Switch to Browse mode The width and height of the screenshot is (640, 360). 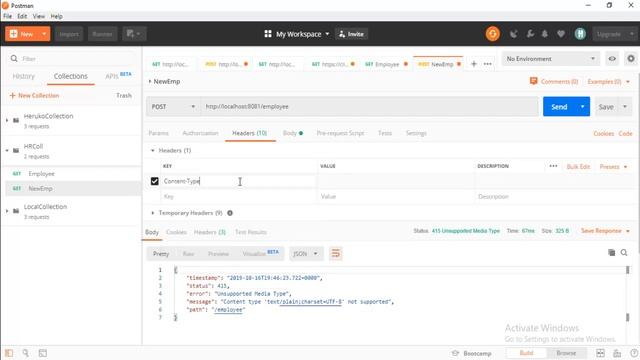click(x=566, y=353)
